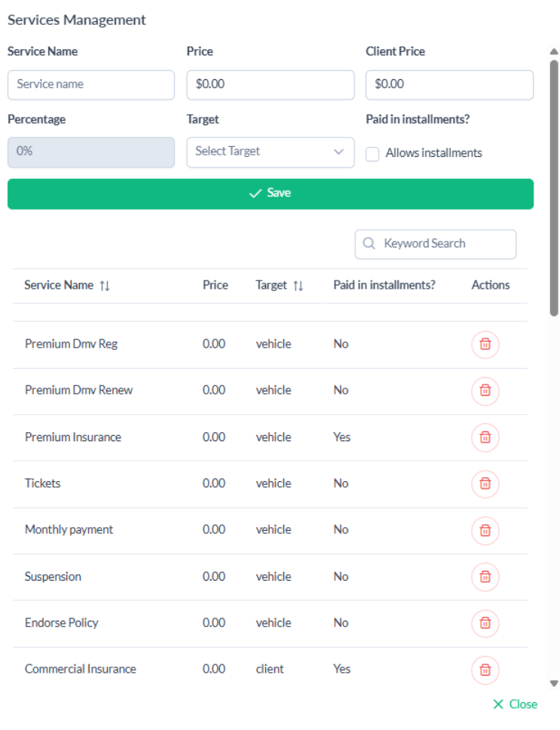Delete the Commercial Insurance service

pos(485,670)
